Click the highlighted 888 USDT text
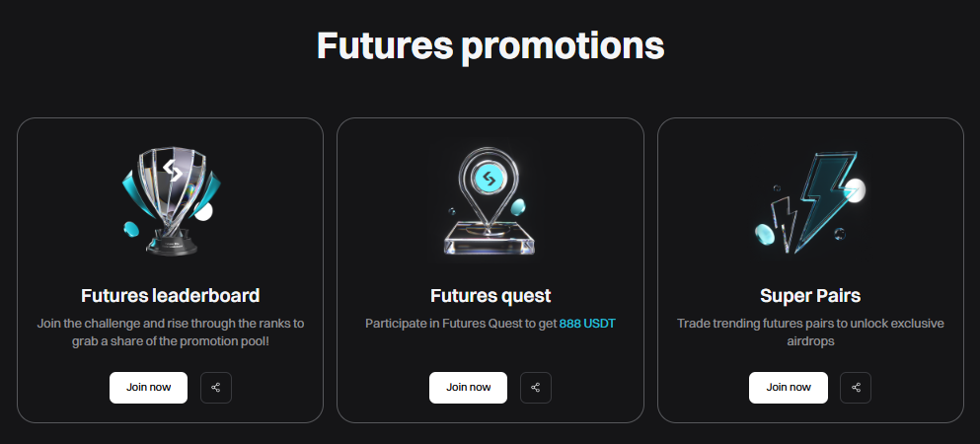Viewport: 980px width, 444px height. pyautogui.click(x=587, y=324)
